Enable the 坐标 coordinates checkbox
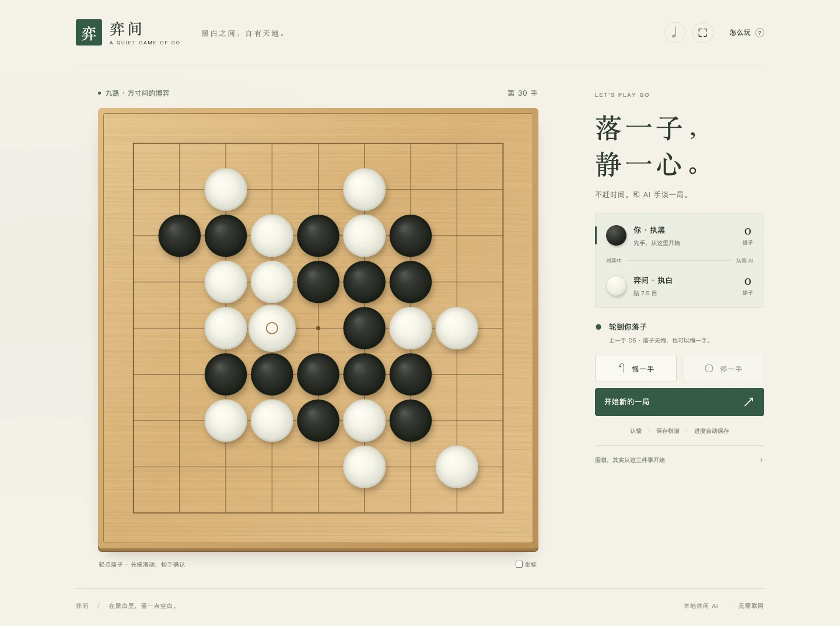The image size is (840, 626). (519, 564)
